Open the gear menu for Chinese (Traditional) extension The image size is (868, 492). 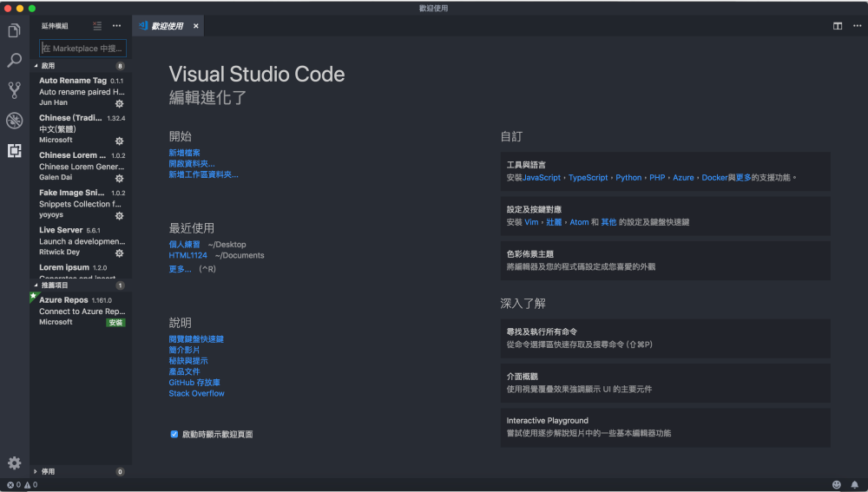(119, 141)
